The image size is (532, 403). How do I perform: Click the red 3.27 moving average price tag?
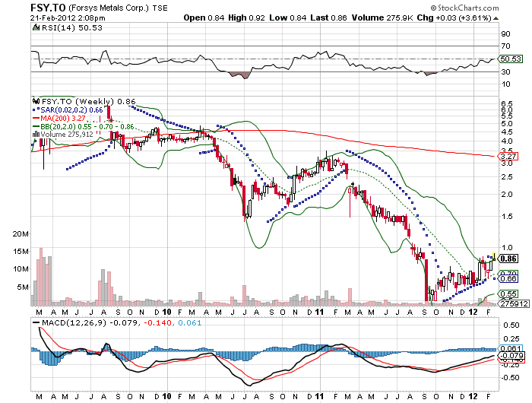pyautogui.click(x=508, y=156)
